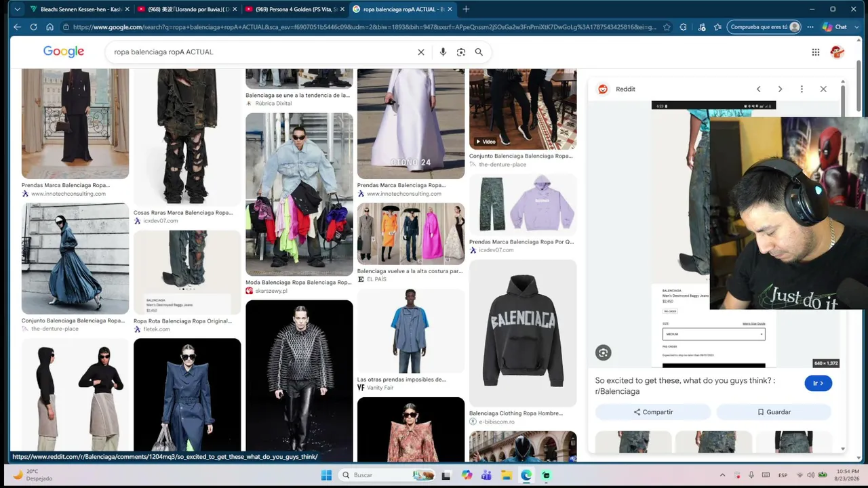Open the Copilot app from the taskbar

(467, 475)
